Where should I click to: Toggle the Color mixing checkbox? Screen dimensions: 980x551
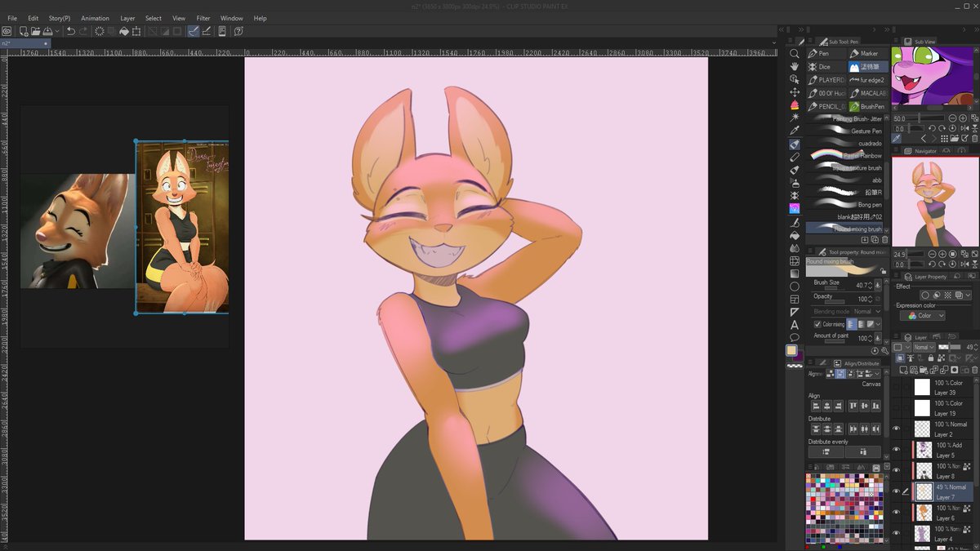pos(817,324)
